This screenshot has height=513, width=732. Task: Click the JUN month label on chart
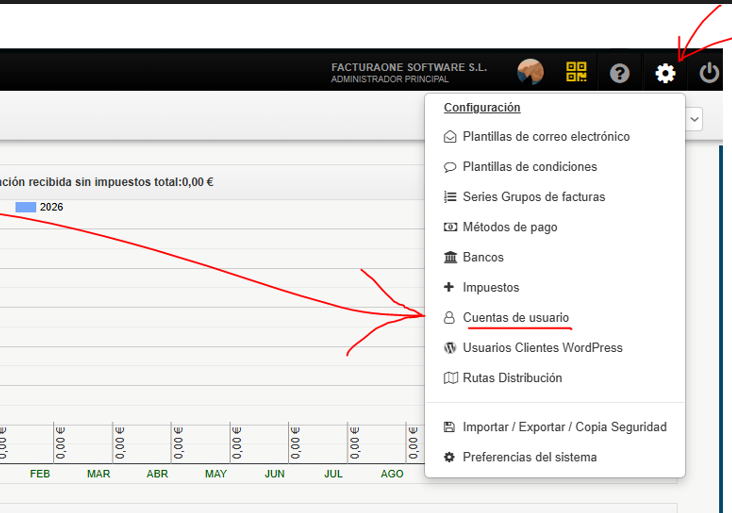pyautogui.click(x=274, y=474)
